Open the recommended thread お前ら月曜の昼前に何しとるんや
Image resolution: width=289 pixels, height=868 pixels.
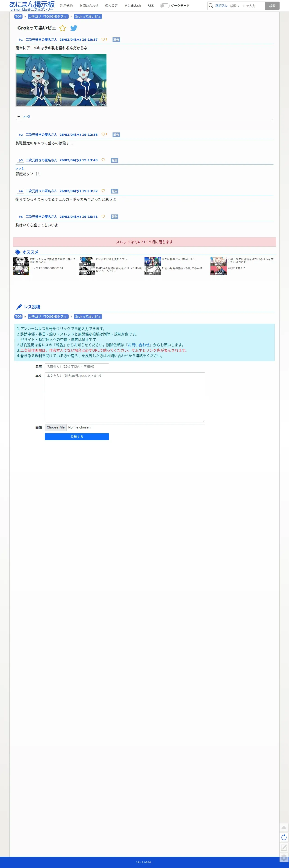[x=182, y=268]
